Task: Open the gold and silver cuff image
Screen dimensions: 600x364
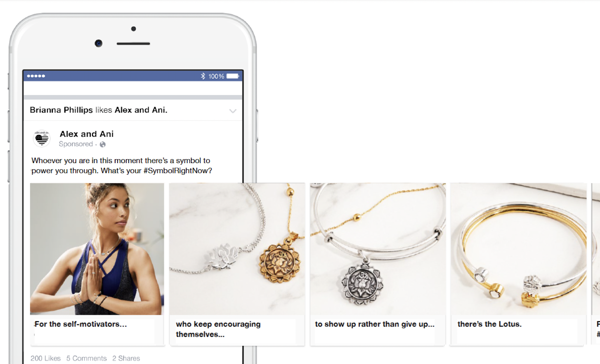Action: pos(518,249)
